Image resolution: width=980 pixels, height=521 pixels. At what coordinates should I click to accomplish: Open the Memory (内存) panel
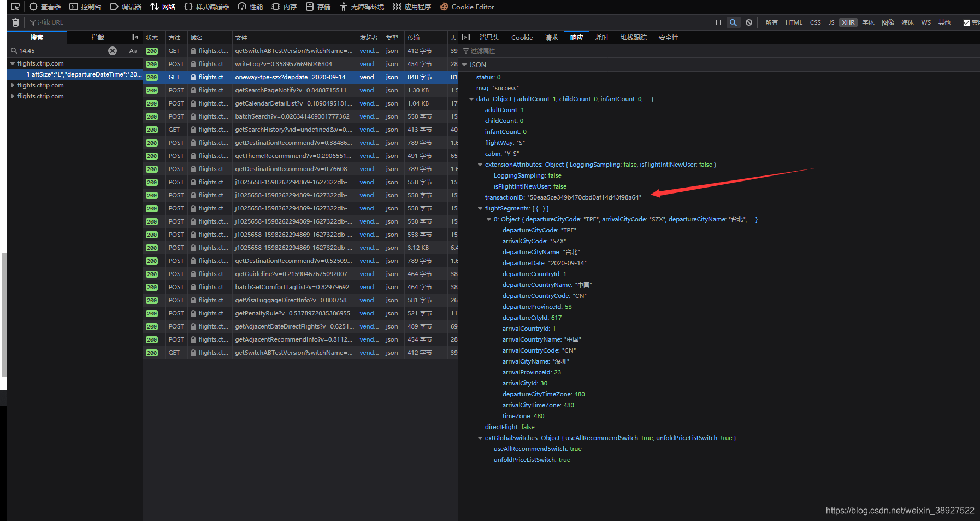tap(284, 7)
